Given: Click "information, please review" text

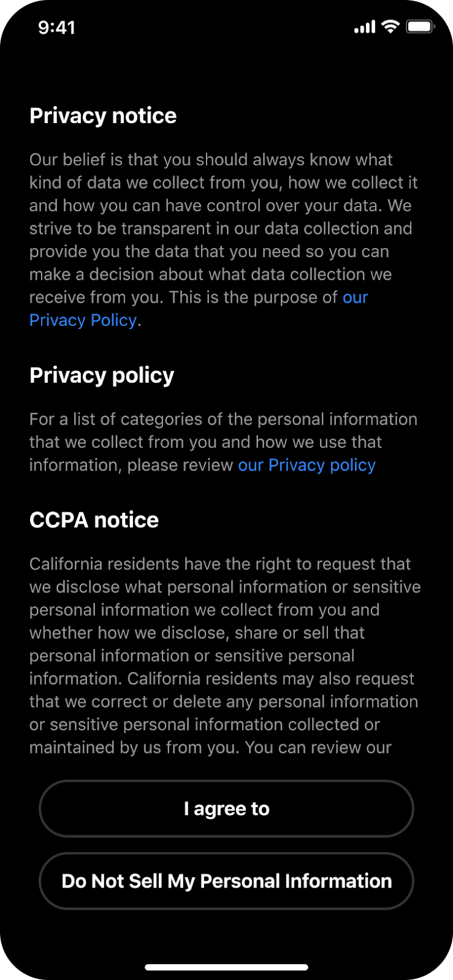Looking at the screenshot, I should pyautogui.click(x=131, y=466).
